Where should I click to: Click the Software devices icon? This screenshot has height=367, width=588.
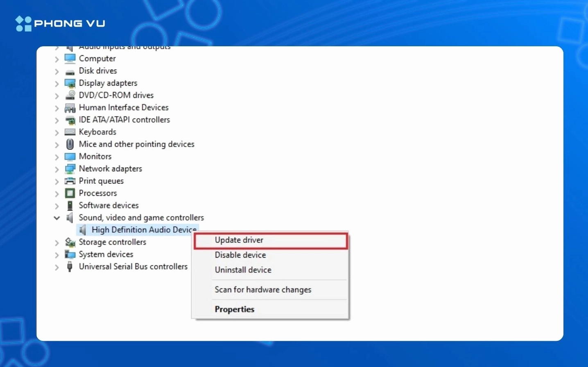[x=70, y=205]
